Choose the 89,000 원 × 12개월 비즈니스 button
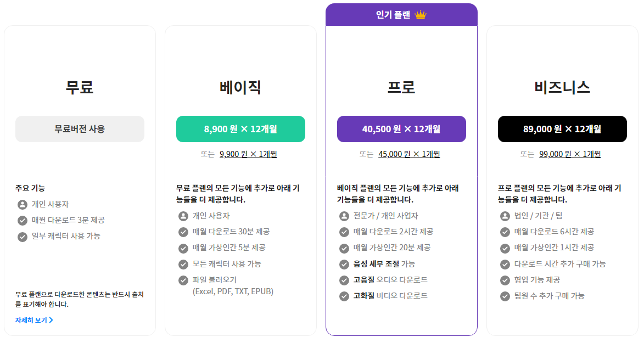The image size is (644, 337). [562, 129]
